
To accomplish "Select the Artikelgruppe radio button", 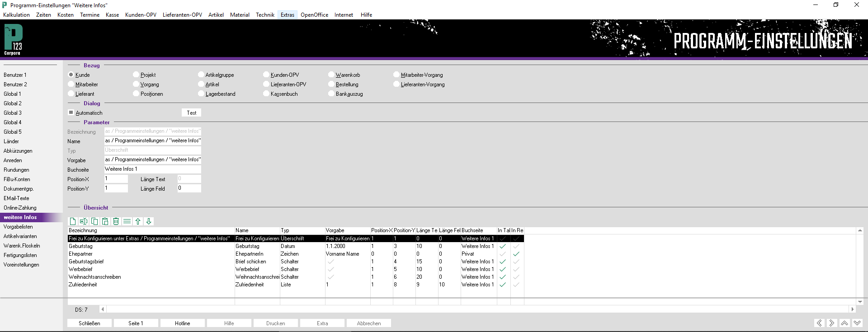I will pyautogui.click(x=201, y=75).
